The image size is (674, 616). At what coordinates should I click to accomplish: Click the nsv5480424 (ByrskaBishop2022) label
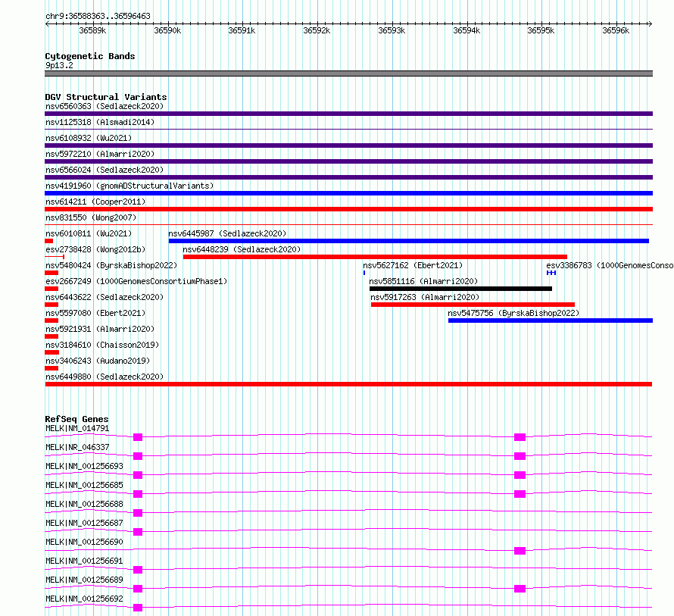111,265
